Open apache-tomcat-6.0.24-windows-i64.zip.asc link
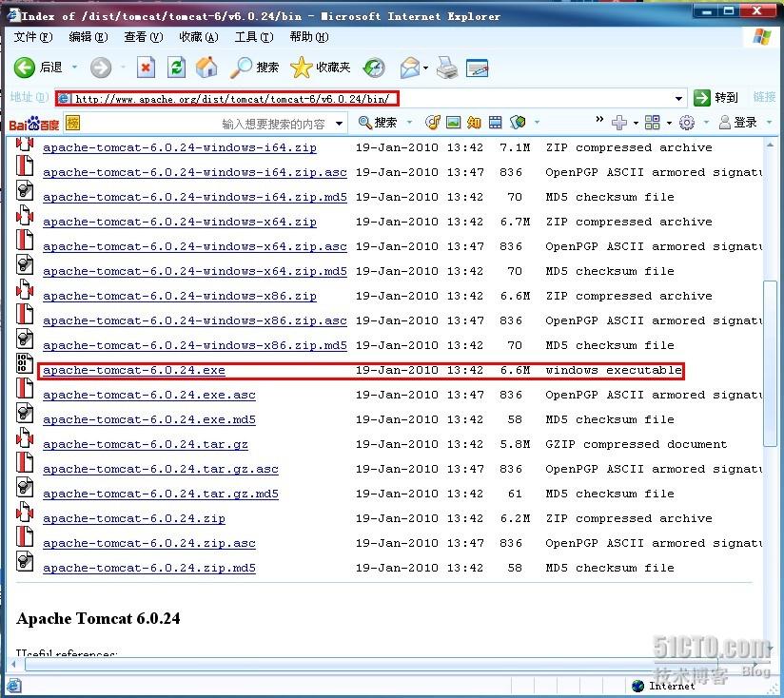Image resolution: width=784 pixels, height=698 pixels. pyautogui.click(x=195, y=172)
